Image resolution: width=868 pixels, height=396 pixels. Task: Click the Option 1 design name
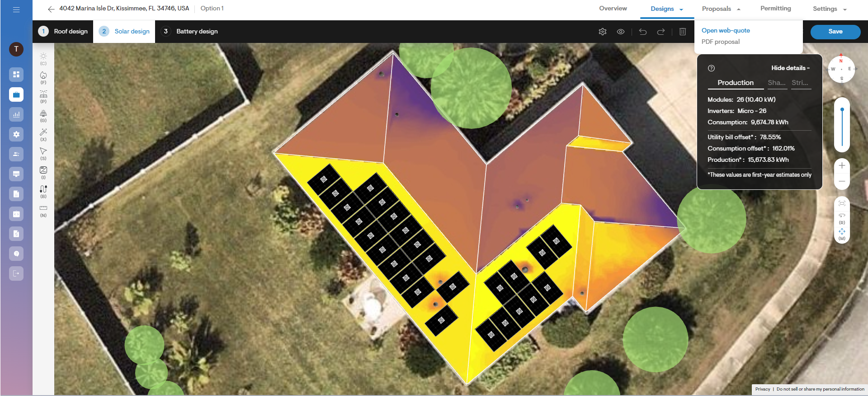pos(212,9)
